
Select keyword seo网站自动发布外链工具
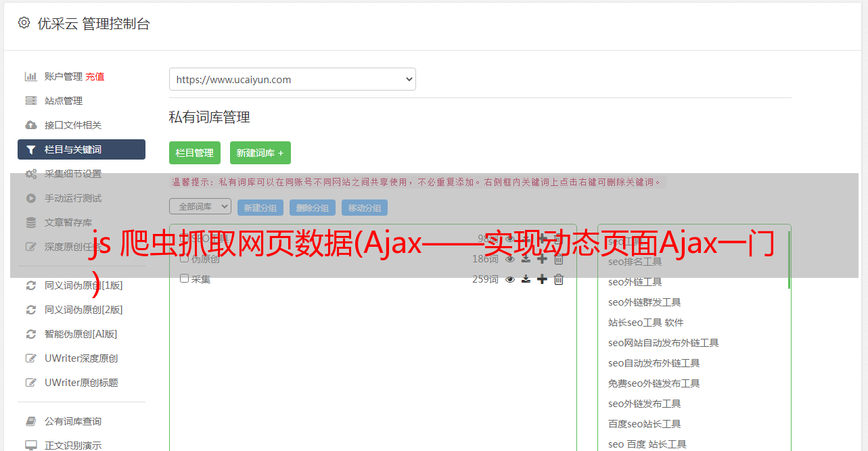click(664, 343)
